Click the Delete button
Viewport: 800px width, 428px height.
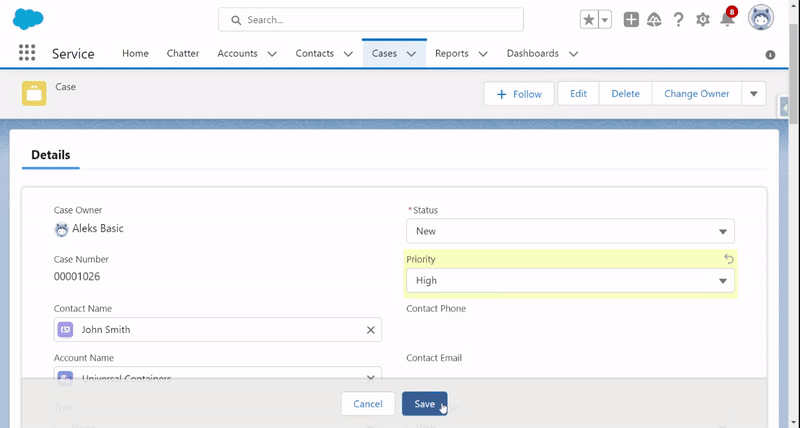click(626, 94)
